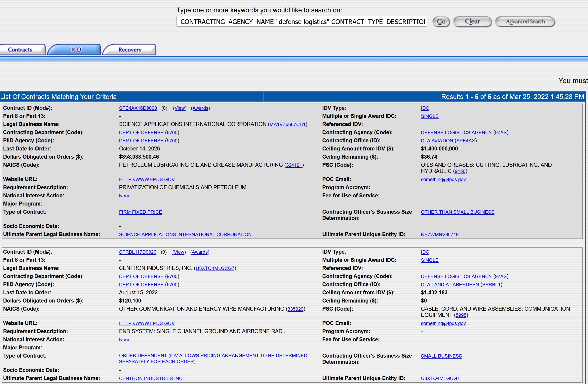The height and width of the screenshot is (384, 588).
Task: Click Contracting Department DEPT OF DEFENSE for SPE4AX16D9008
Action: [141, 133]
